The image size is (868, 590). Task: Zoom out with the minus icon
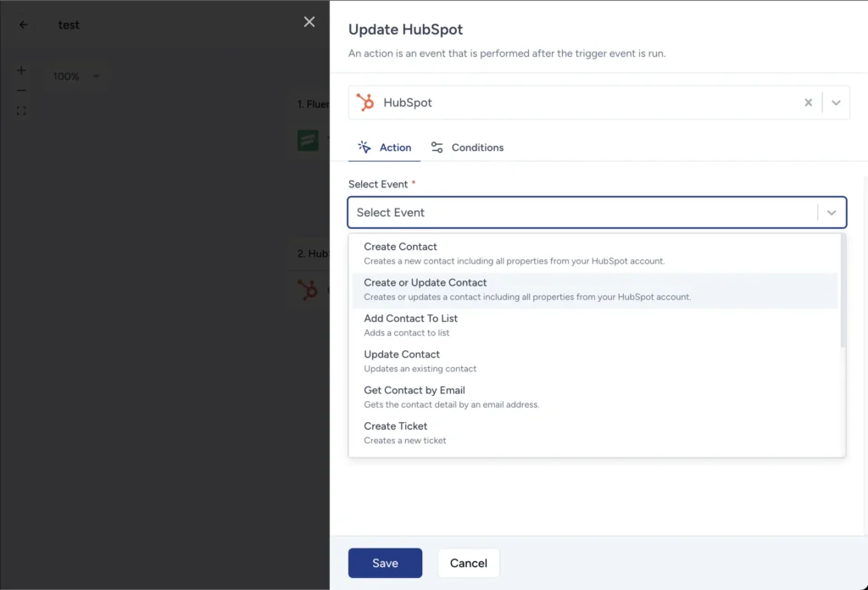(x=21, y=90)
